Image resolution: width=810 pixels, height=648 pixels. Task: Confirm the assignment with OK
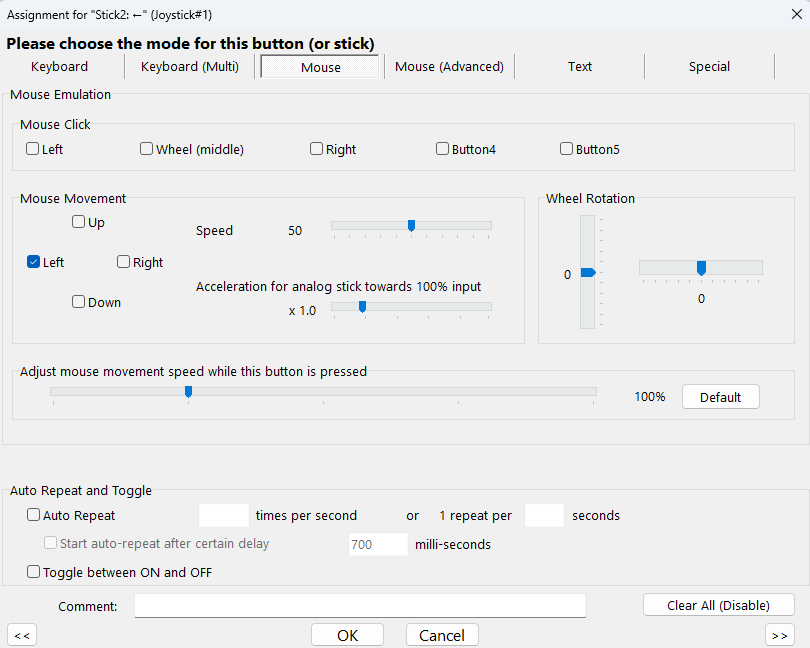point(347,635)
